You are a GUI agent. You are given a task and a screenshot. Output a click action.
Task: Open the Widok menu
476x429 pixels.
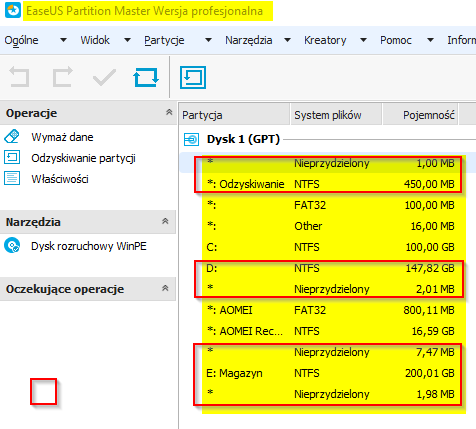(95, 40)
